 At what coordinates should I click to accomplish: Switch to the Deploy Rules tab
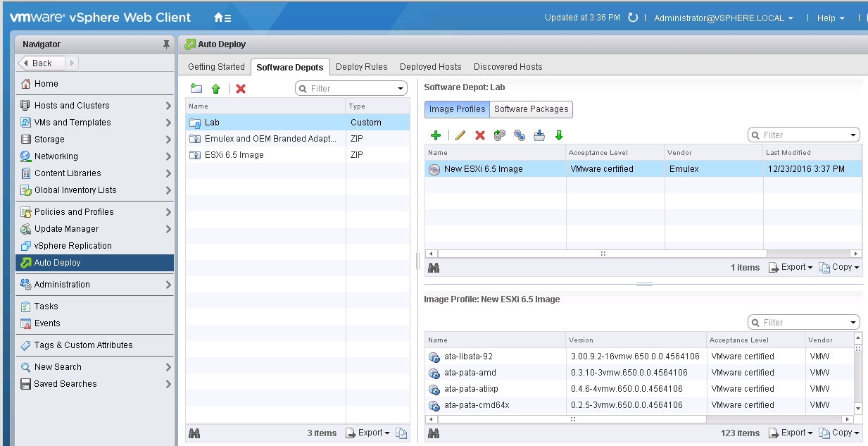click(361, 67)
